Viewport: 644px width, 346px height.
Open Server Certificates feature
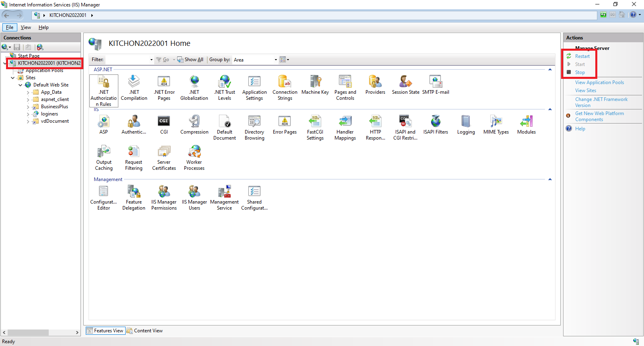click(x=164, y=158)
